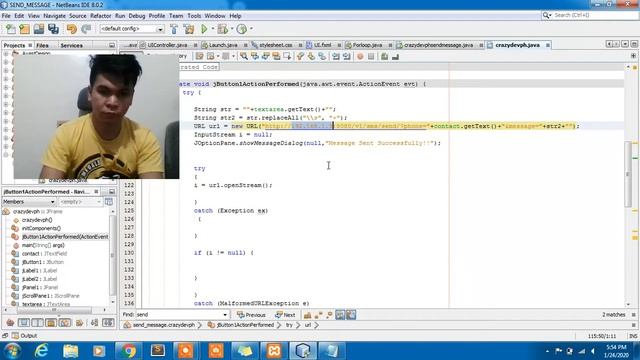Click the Undo arrow icon
640x360 pixels.
click(72, 29)
